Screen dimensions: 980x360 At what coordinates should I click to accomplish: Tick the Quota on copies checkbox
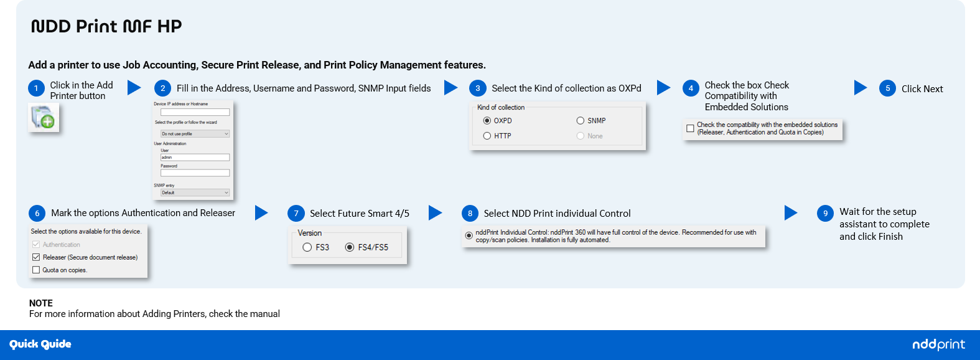36,270
